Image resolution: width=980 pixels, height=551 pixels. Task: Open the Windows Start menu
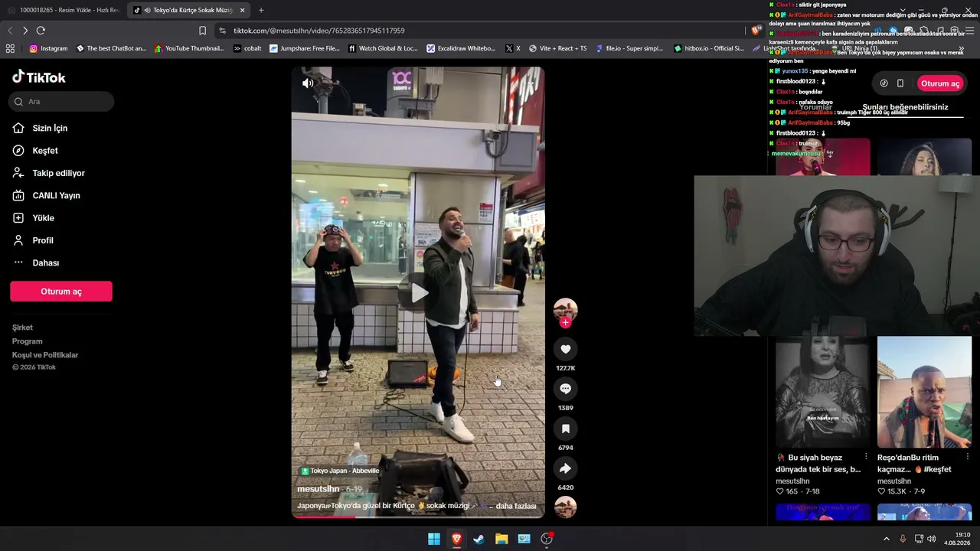coord(434,539)
